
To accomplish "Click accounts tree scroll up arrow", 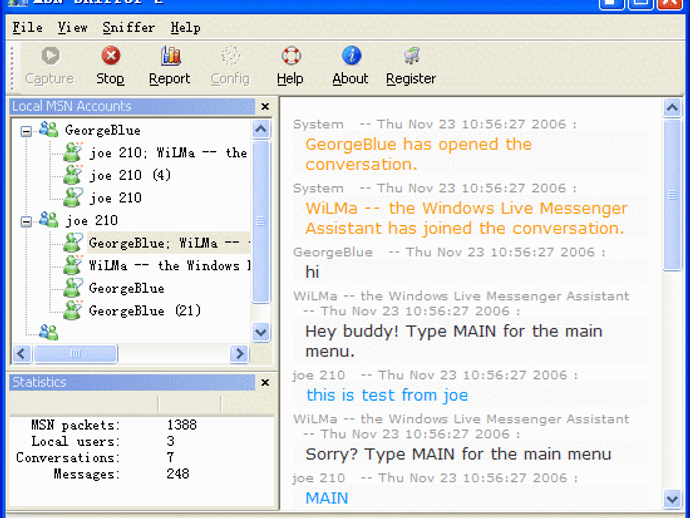I will click(261, 129).
